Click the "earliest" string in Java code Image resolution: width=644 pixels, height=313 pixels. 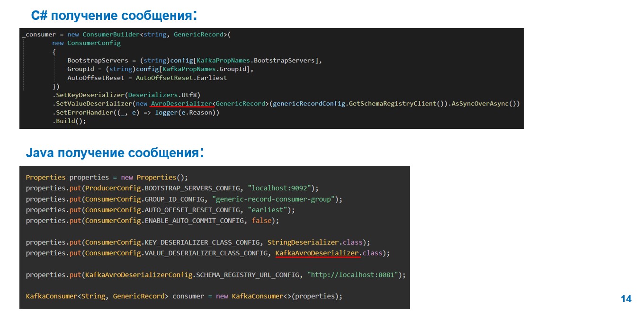(267, 210)
